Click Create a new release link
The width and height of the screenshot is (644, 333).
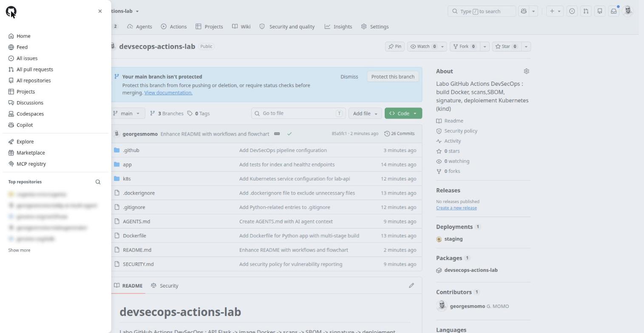[x=456, y=208]
